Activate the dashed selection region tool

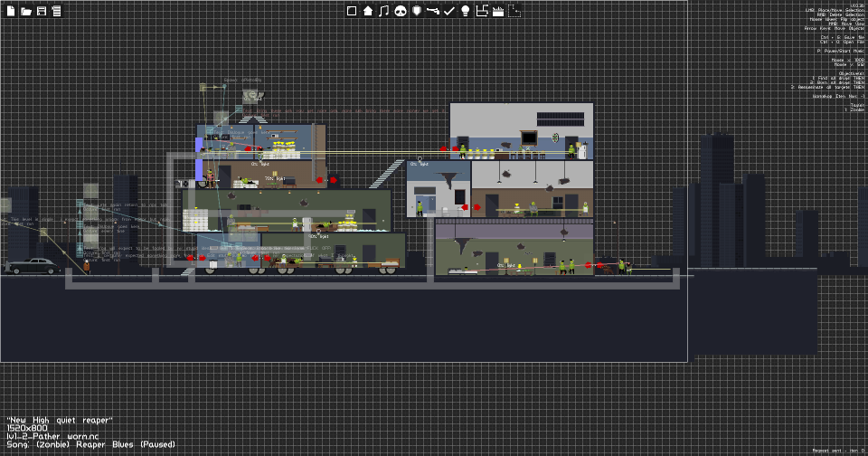514,11
